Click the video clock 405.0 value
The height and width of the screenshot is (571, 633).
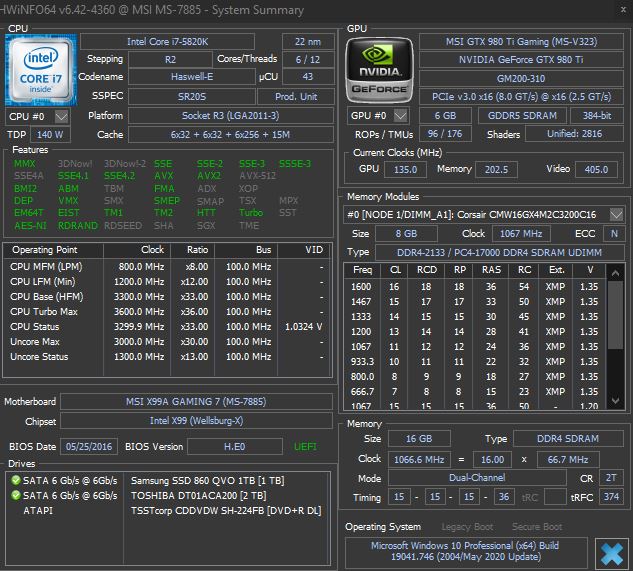pos(596,169)
